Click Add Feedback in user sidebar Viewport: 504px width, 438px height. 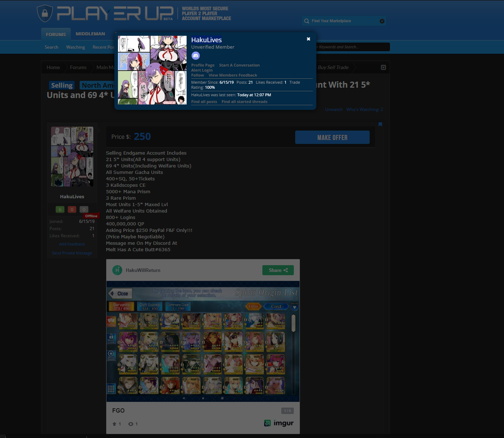[72, 244]
